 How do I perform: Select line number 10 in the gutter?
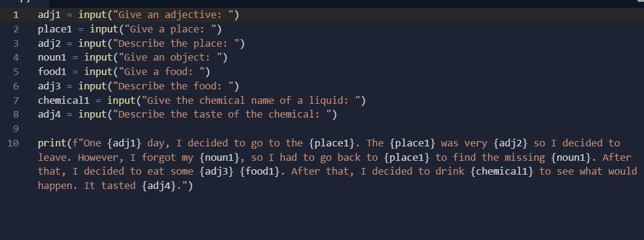click(x=13, y=143)
